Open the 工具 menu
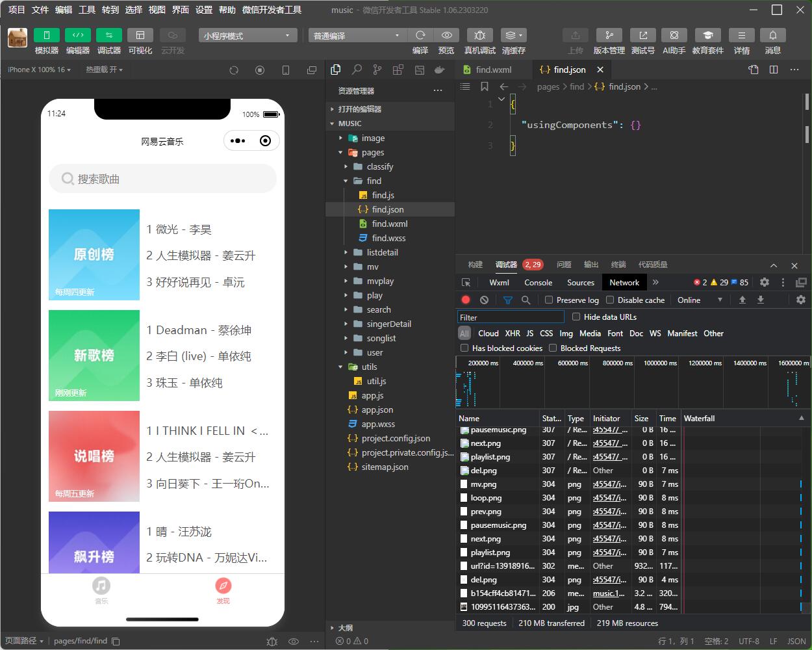 (x=87, y=10)
